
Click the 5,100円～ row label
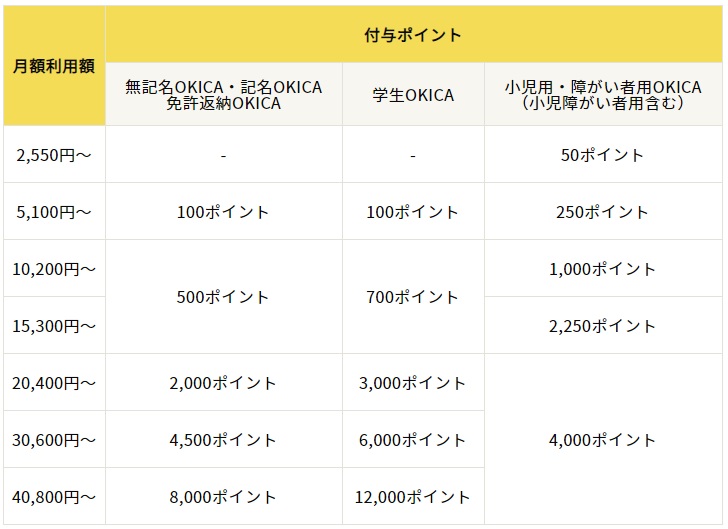pos(54,212)
